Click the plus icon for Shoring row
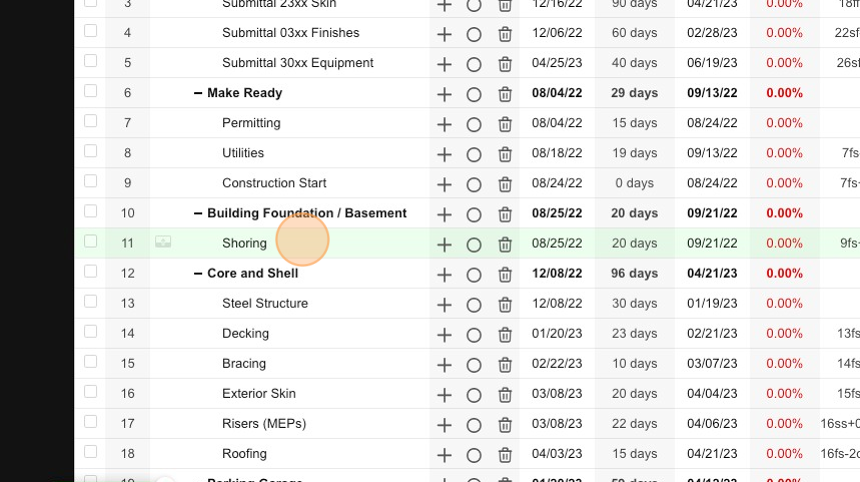Viewport: 860px width, 482px height. pos(444,245)
